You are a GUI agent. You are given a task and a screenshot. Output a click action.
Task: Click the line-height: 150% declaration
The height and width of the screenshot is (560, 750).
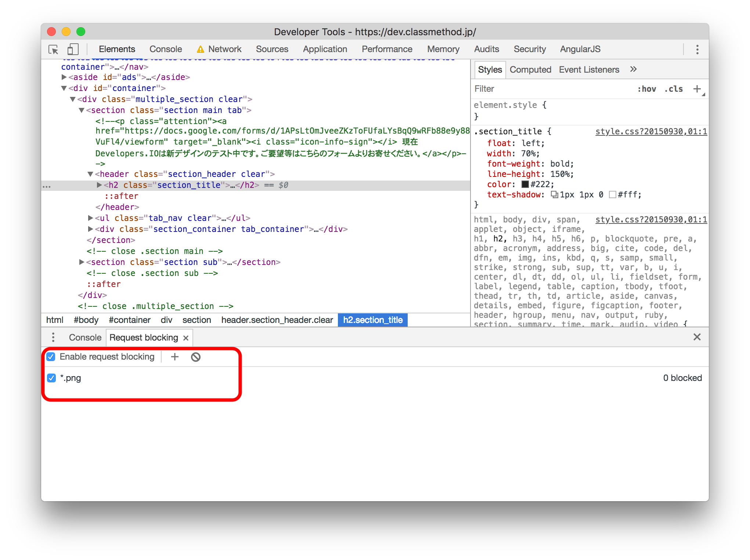(530, 174)
